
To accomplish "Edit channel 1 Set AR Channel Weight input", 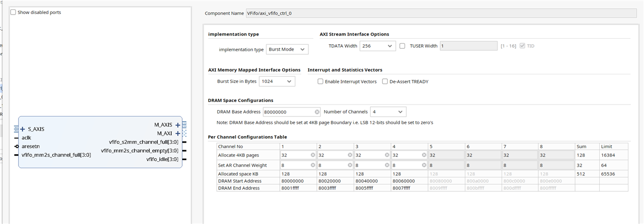I will tap(298, 165).
